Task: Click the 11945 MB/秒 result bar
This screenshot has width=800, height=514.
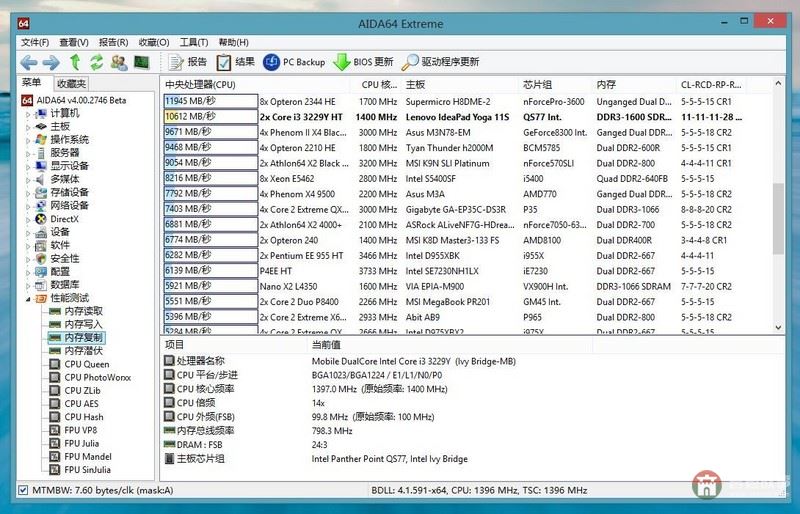Action: (210, 102)
